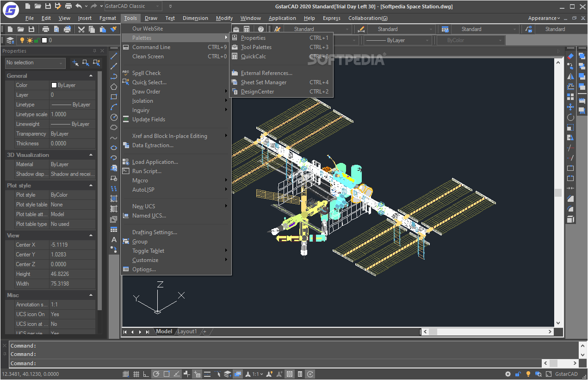588x380 pixels.
Task: Click the Help question mark toolbar icon
Action: (261, 29)
